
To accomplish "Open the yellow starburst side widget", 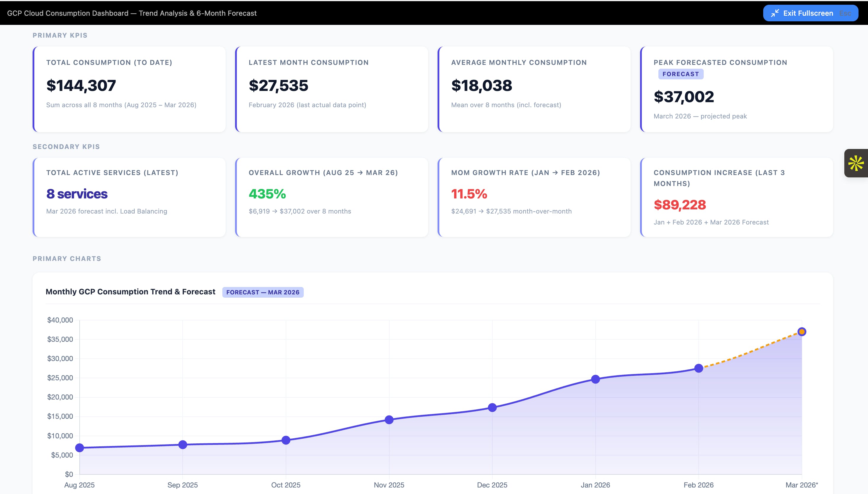I will 856,163.
